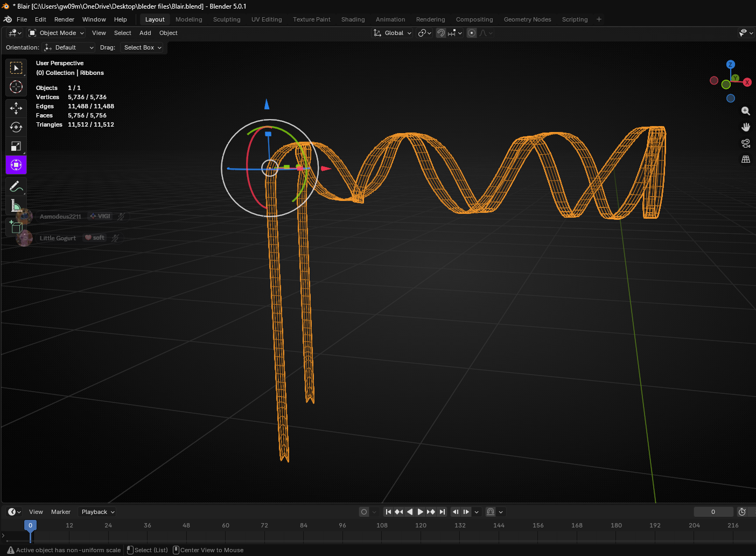Switch perspective/orthographic with the grid icon
This screenshot has height=556, width=756.
click(746, 159)
